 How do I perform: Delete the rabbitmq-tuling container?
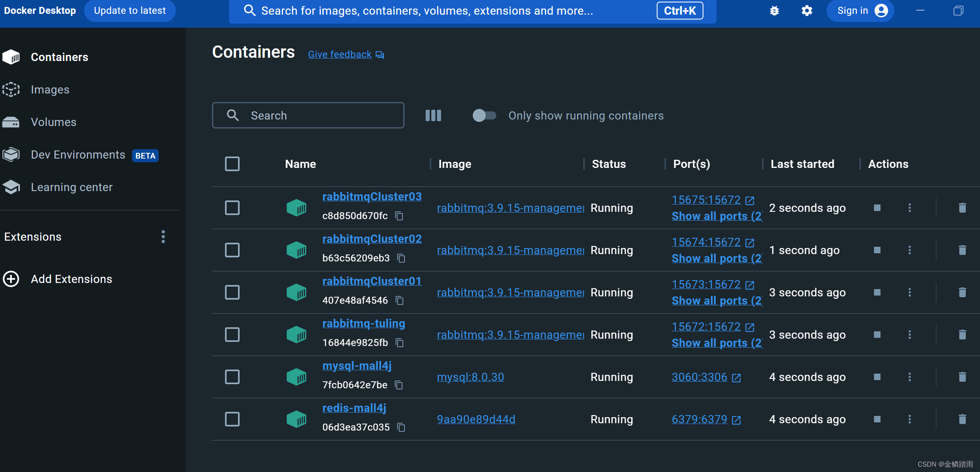coord(962,335)
